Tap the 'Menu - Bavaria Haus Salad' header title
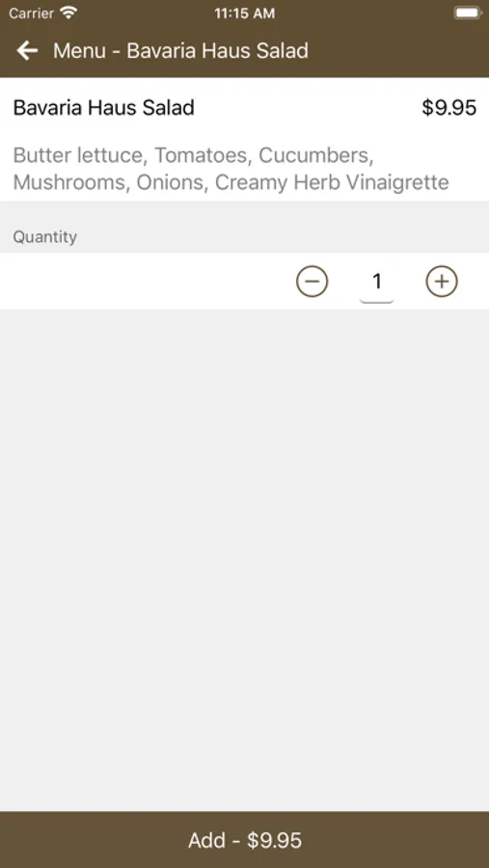The height and width of the screenshot is (868, 489). [180, 51]
